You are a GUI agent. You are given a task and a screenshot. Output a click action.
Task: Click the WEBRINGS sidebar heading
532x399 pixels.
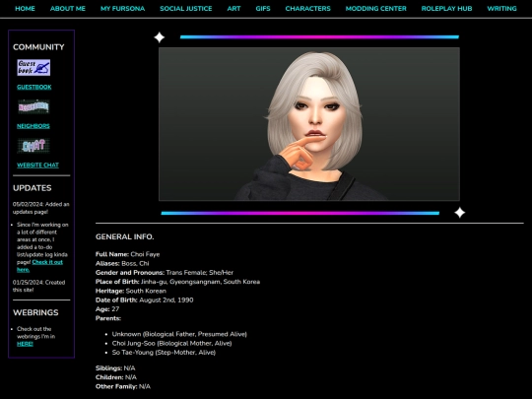pyautogui.click(x=35, y=313)
